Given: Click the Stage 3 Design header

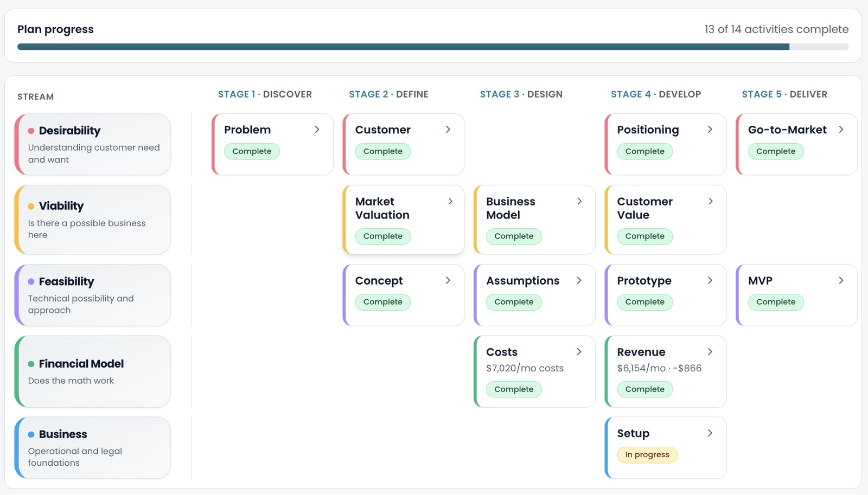Looking at the screenshot, I should (x=521, y=94).
